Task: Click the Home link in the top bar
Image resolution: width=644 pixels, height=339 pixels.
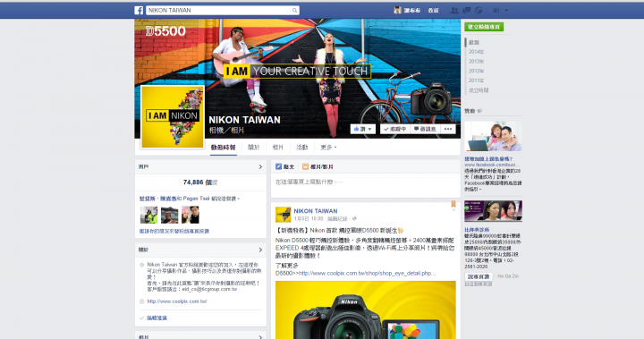Action: coord(433,10)
